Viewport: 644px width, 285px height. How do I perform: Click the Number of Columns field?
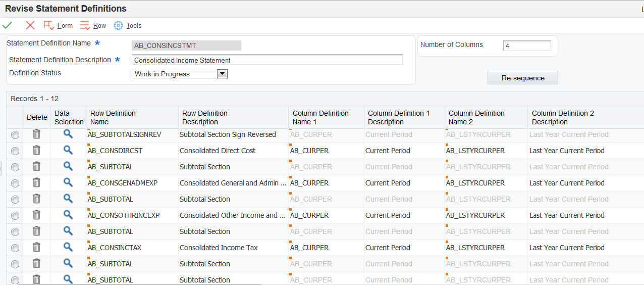(x=526, y=45)
